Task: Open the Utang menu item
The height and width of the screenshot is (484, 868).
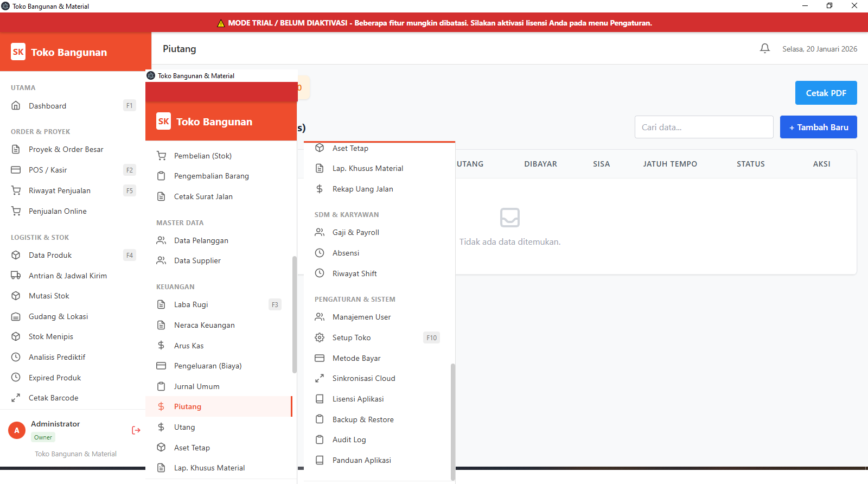Action: coord(184,427)
